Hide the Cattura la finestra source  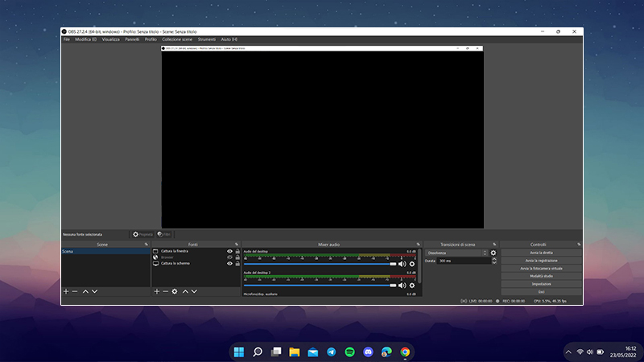click(x=229, y=251)
